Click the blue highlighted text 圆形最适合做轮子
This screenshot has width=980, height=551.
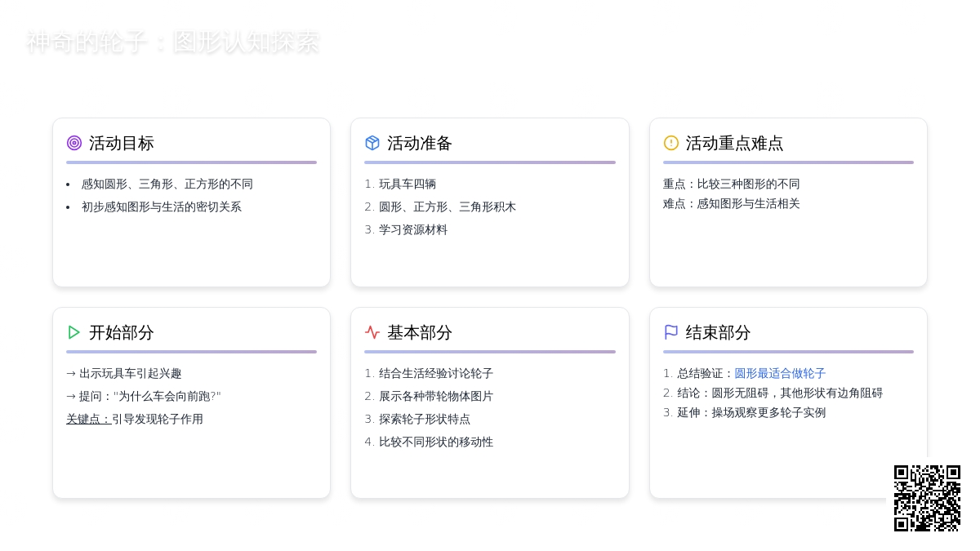click(780, 373)
